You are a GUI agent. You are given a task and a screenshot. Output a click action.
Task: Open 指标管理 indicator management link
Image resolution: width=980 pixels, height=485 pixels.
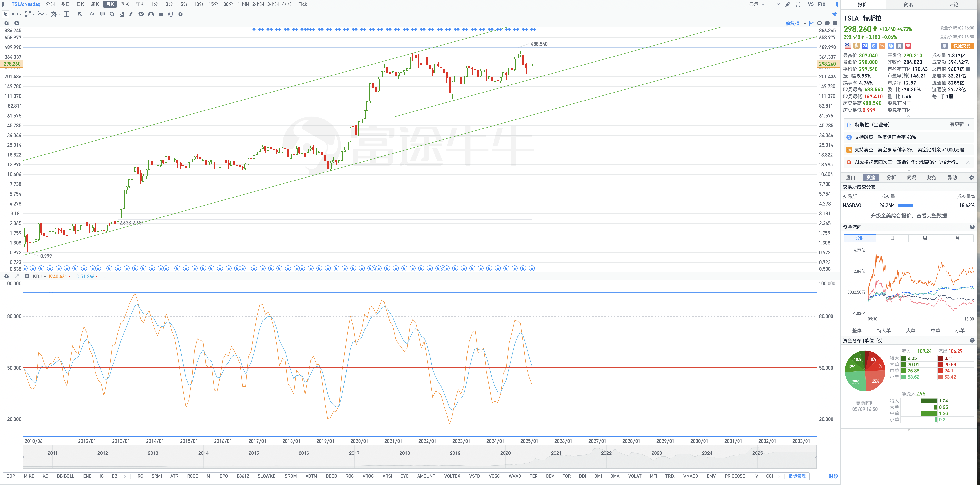coord(797,476)
